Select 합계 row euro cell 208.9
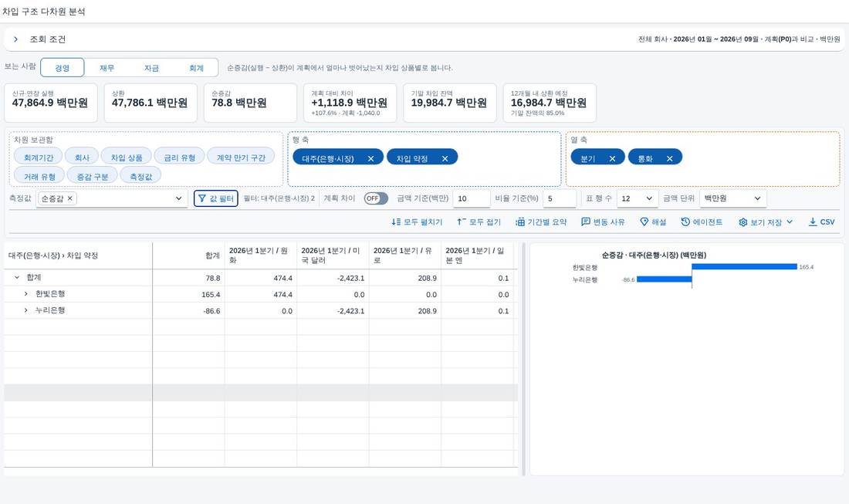Viewport: 849px width, 504px height. pyautogui.click(x=405, y=278)
